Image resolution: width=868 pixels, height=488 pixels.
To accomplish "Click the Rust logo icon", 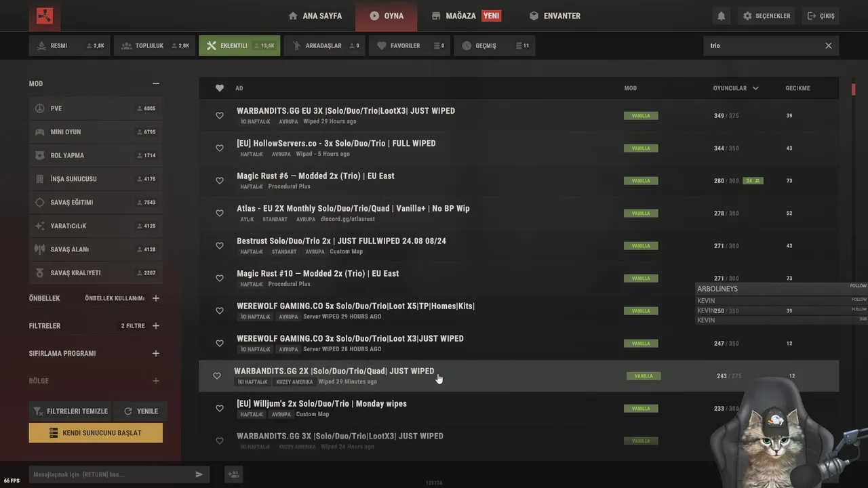I will click(45, 16).
